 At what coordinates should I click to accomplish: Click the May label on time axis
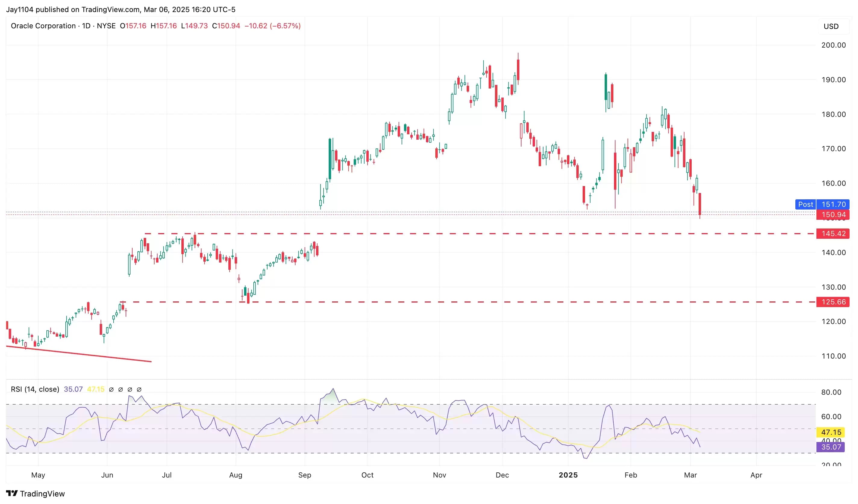click(x=38, y=475)
